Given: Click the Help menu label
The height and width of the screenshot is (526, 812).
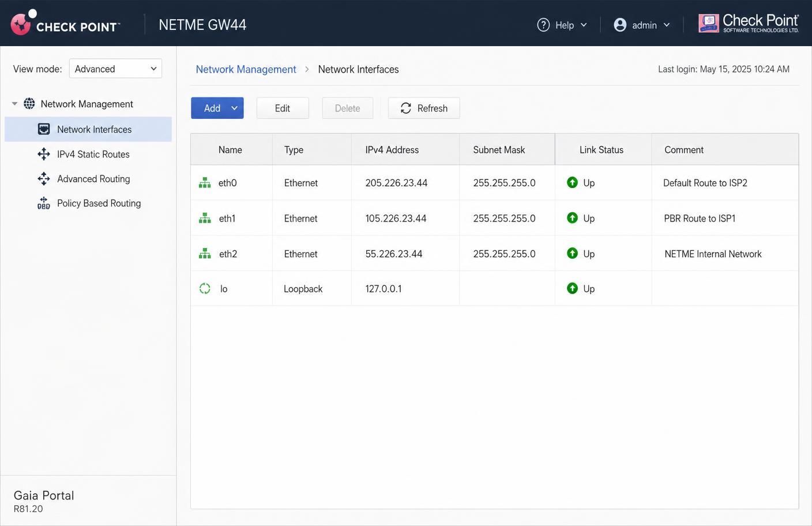Looking at the screenshot, I should coord(565,25).
